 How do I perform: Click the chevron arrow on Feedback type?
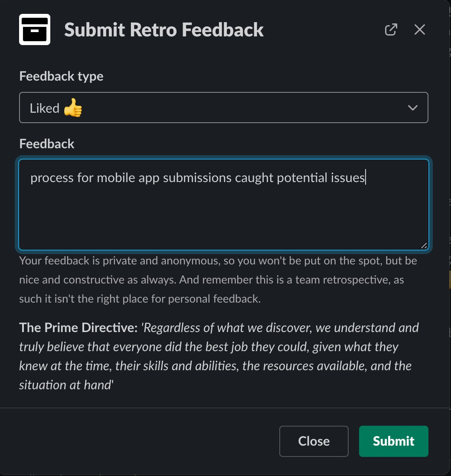[x=412, y=108]
